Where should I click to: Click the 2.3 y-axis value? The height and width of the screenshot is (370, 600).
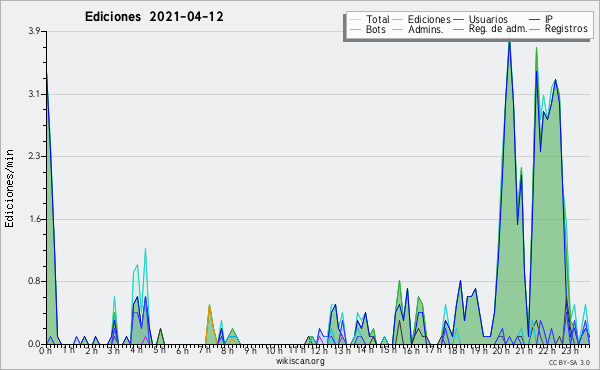click(34, 156)
